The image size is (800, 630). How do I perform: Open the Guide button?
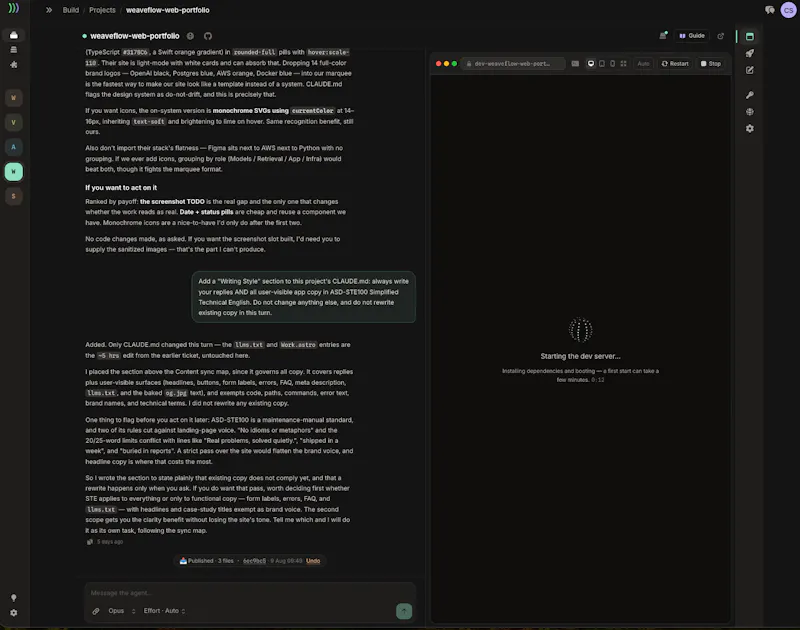pos(692,36)
